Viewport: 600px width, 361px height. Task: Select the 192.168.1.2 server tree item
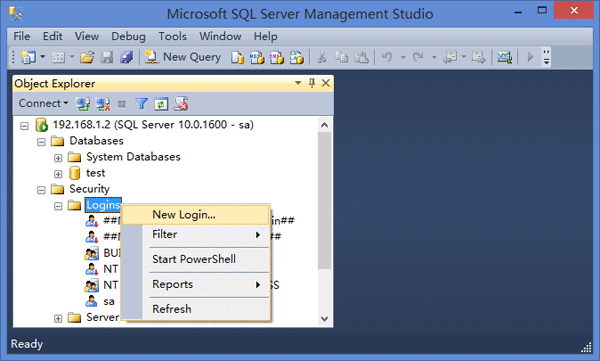coord(153,125)
